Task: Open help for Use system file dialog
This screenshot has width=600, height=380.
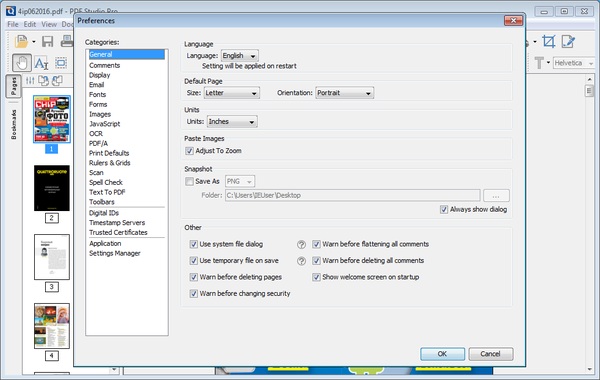Action: (x=302, y=245)
